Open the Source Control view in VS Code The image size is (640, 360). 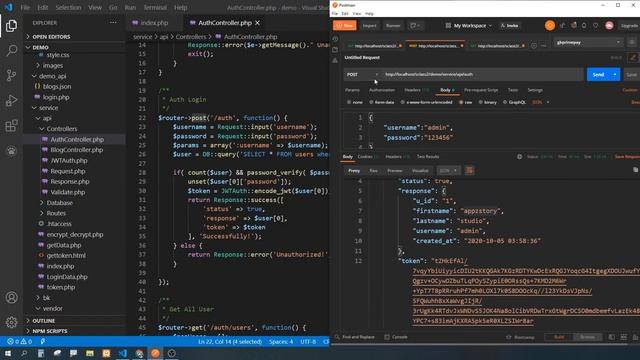pos(11,76)
